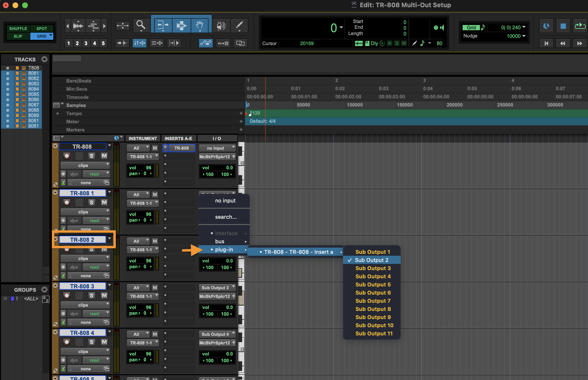Choose Sub Output 1
The image size is (588, 380).
(x=372, y=252)
